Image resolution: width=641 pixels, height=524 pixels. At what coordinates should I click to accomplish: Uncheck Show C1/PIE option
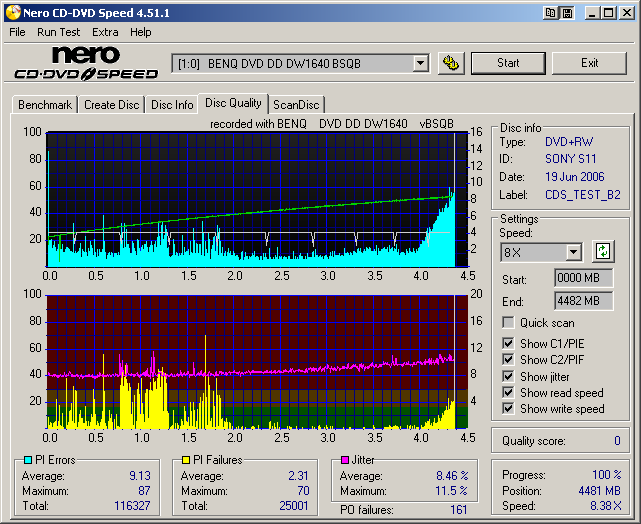click(x=509, y=344)
